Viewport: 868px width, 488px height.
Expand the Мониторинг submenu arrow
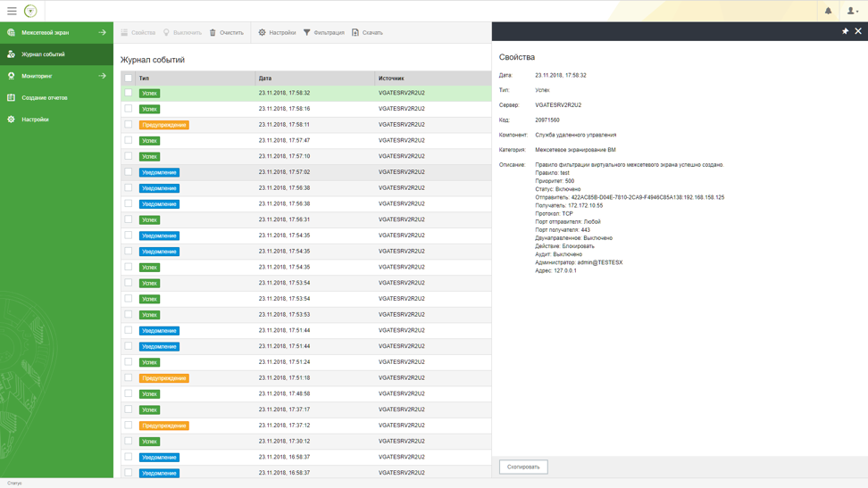[102, 76]
